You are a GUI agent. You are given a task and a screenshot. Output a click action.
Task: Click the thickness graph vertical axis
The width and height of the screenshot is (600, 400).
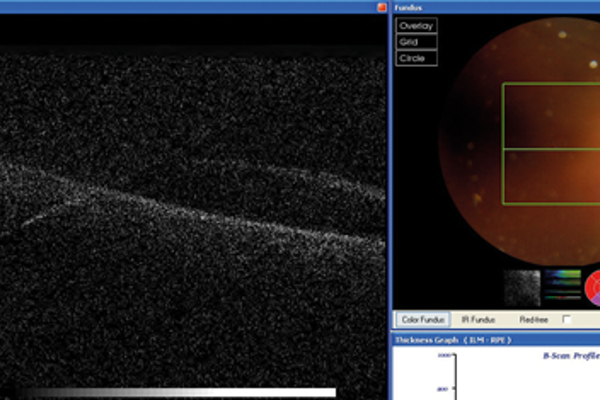pyautogui.click(x=455, y=380)
